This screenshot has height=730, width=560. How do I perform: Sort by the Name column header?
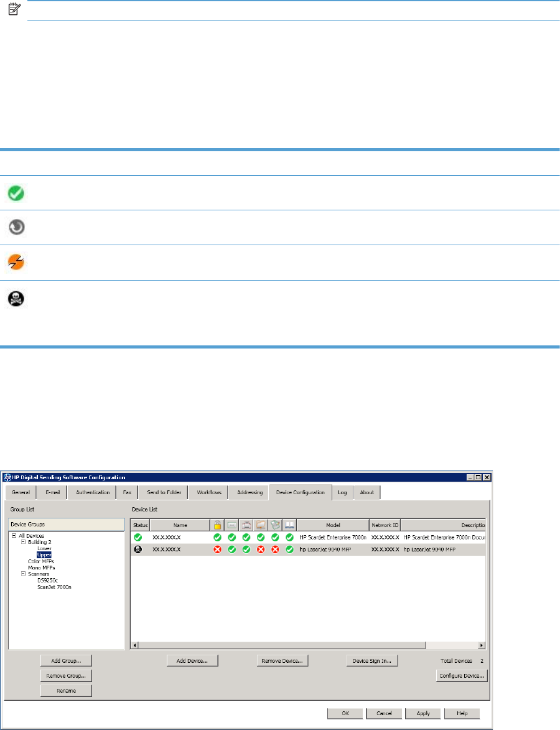[180, 525]
